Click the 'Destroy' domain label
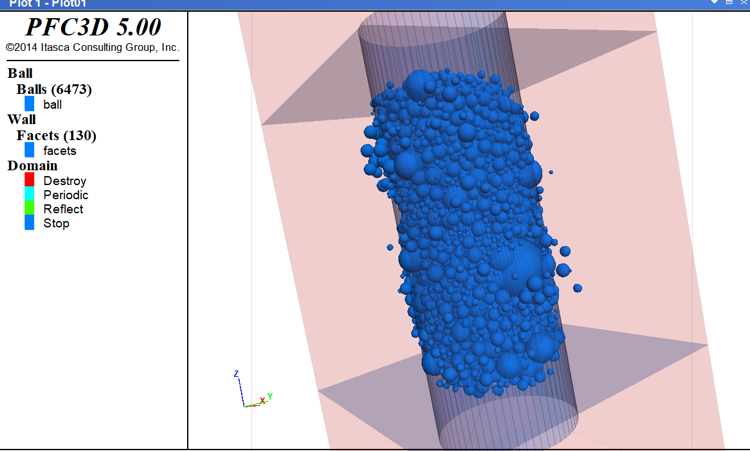 (x=65, y=181)
